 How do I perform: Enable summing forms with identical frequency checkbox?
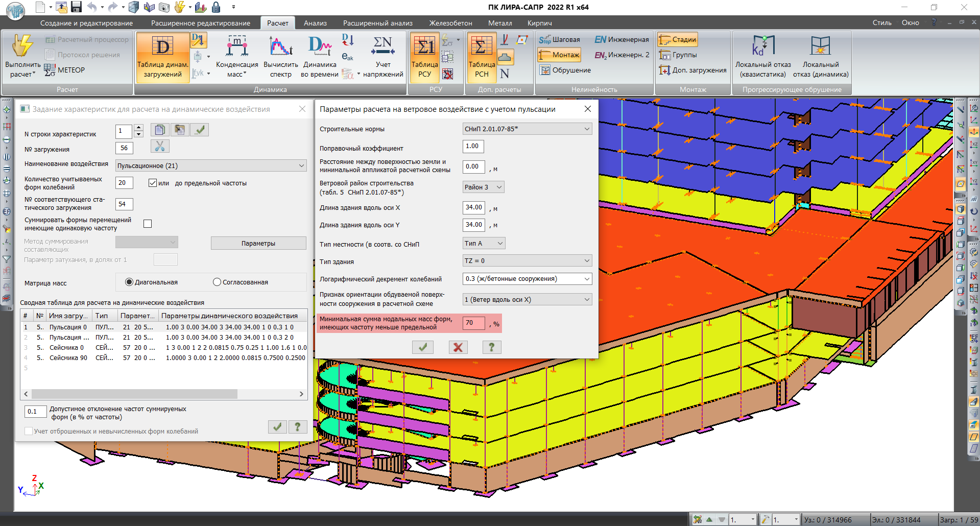coord(148,224)
